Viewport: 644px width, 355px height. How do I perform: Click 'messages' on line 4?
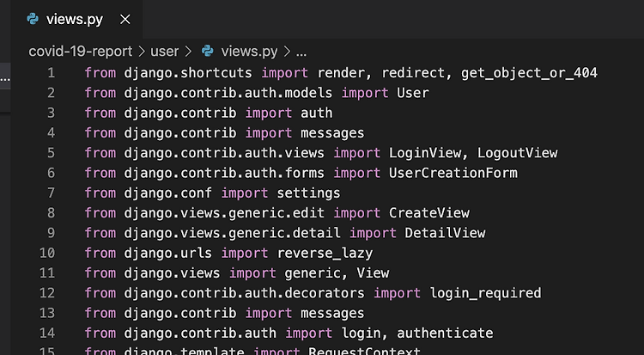point(332,133)
